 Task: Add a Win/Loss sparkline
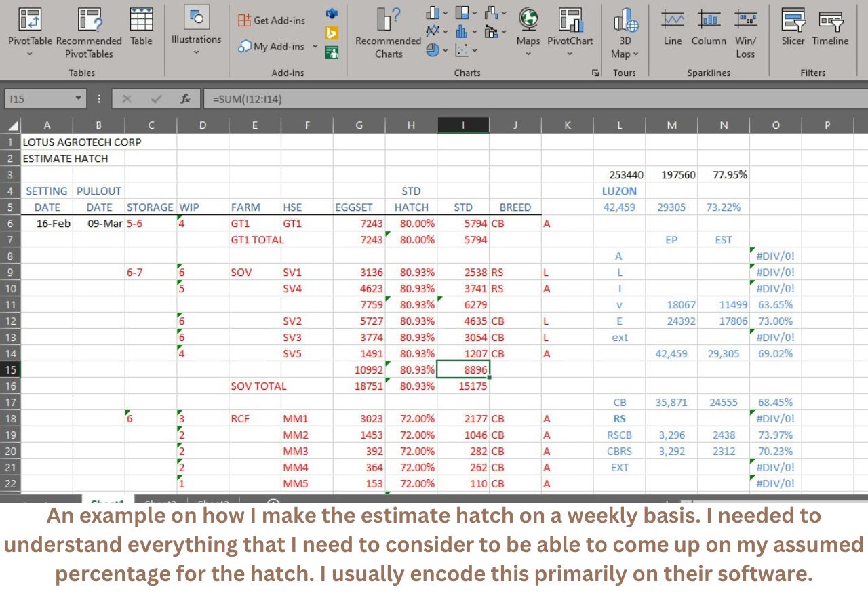(745, 34)
